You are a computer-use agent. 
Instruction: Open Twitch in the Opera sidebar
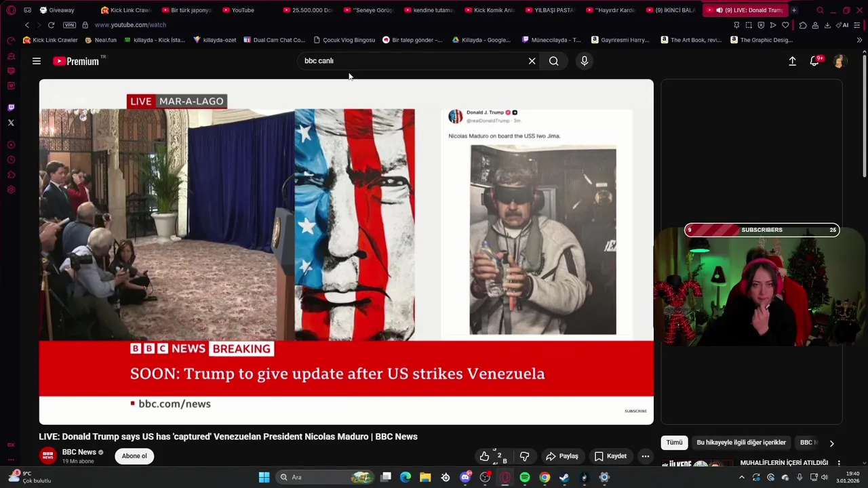coord(11,108)
